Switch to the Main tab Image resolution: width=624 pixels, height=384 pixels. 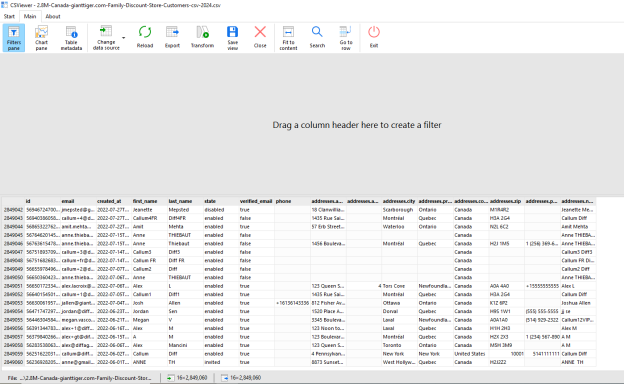[x=30, y=16]
